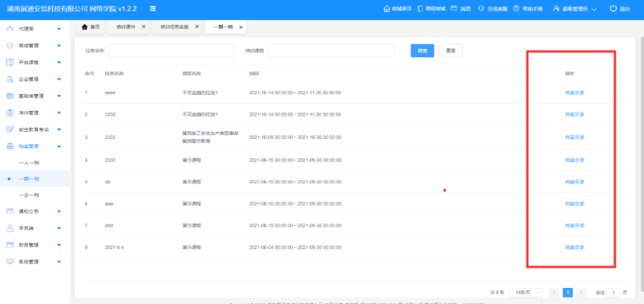Click the sidebar collapse hamburger icon
644x304 pixels.
coord(153,9)
